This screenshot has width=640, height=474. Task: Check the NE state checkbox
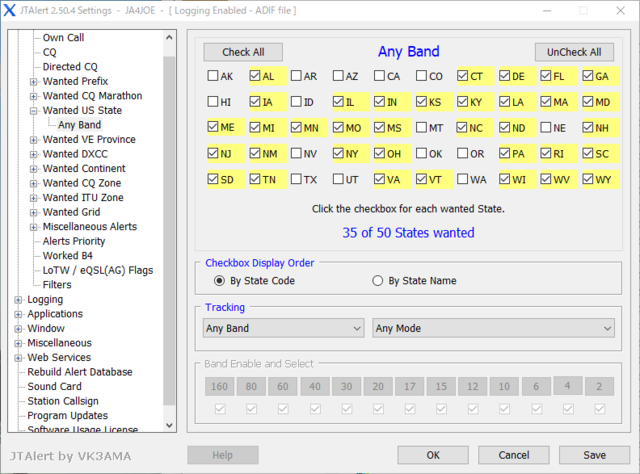546,127
